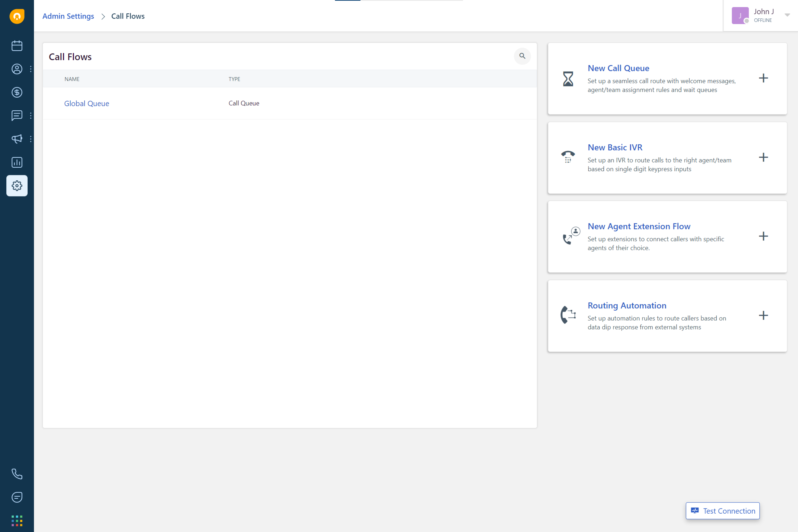Add a New Call Queue with plus
Screen dimensions: 798x532
[x=763, y=78]
